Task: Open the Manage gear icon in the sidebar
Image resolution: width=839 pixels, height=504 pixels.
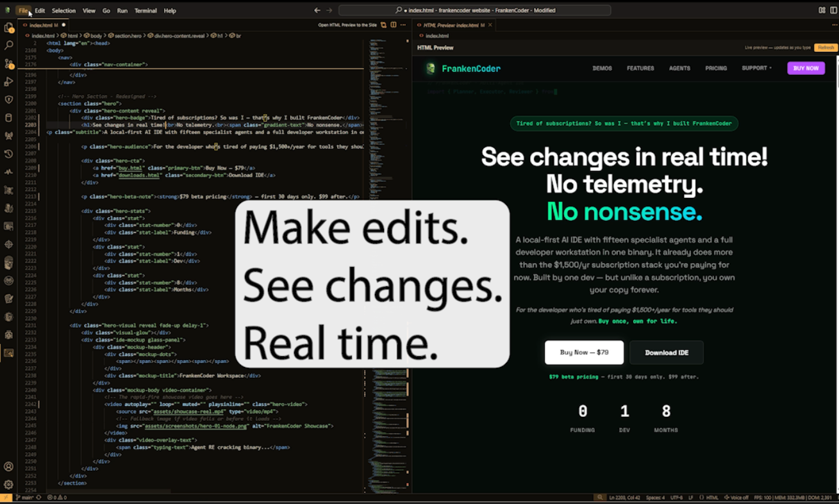Action: pyautogui.click(x=9, y=485)
